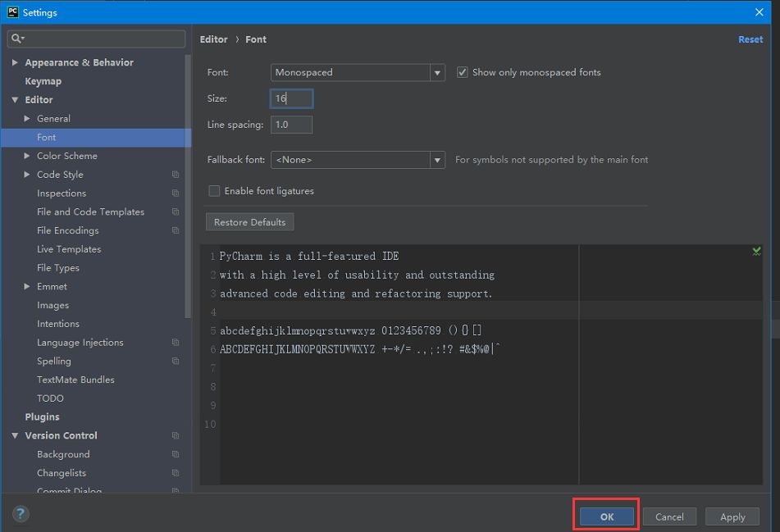Click the Cancel button
780x532 pixels.
[x=669, y=516]
